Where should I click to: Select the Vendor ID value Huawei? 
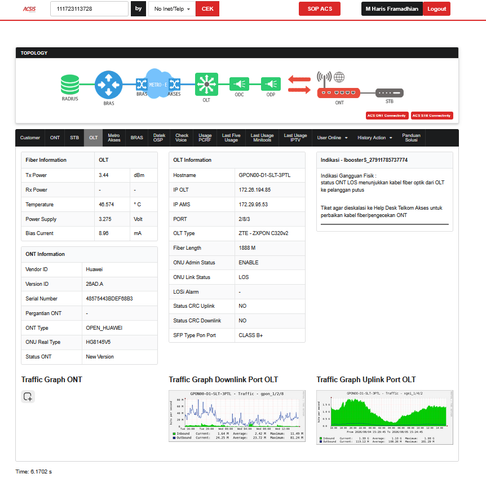[x=94, y=269]
